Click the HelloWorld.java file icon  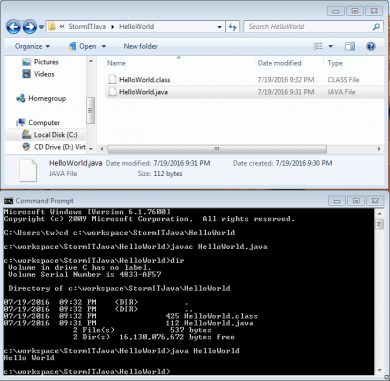113,92
